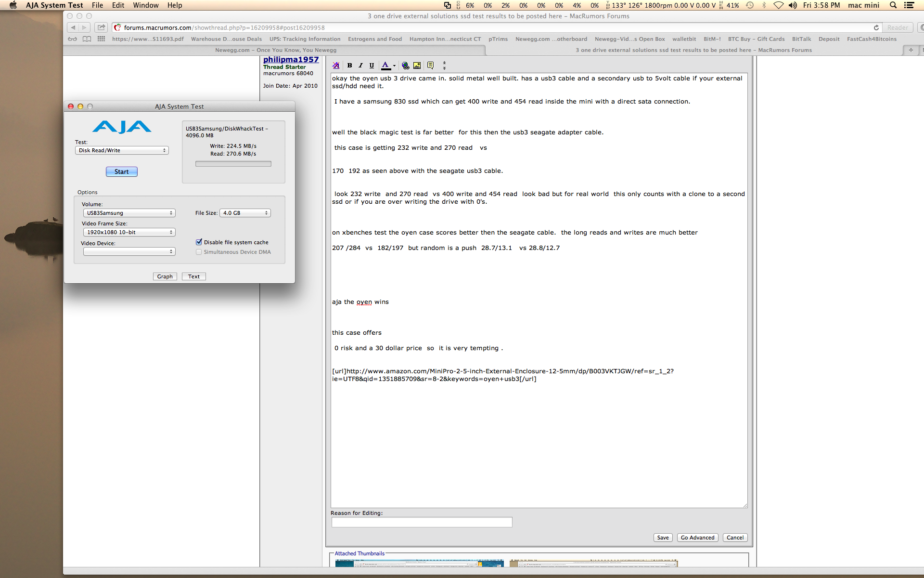Open the BTC Buy – Gift Cards bookmark
Viewport: 924px width, 578px height.
[756, 39]
